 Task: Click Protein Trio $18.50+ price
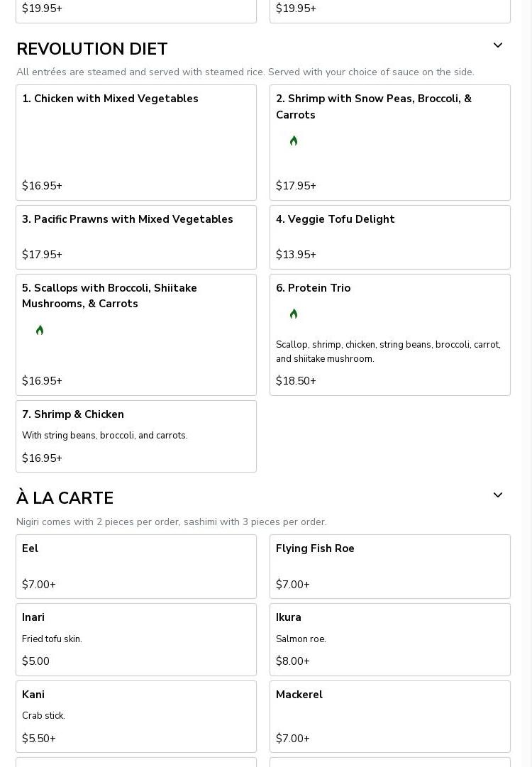(296, 381)
